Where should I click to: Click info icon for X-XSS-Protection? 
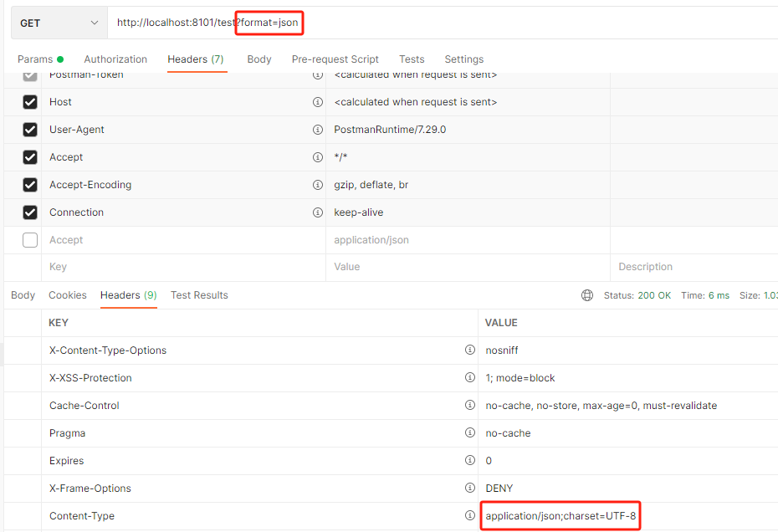tap(470, 377)
